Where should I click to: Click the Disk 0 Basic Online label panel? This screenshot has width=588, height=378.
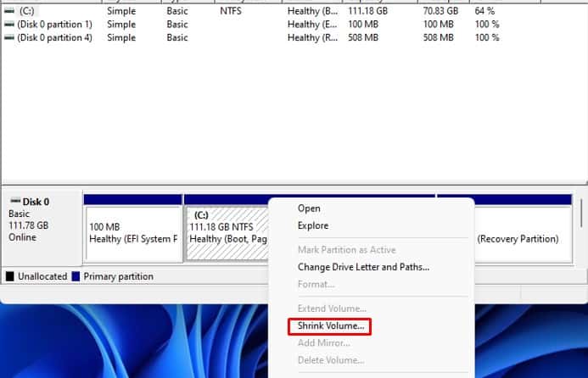42,227
